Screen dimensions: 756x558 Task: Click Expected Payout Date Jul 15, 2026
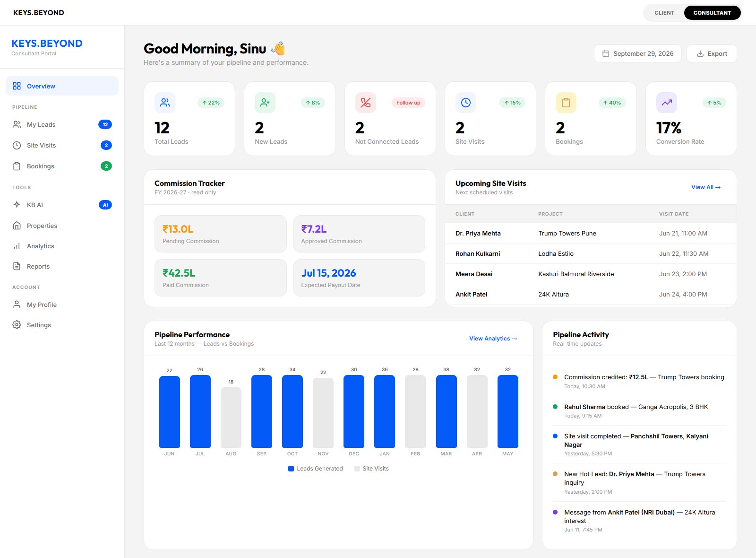point(359,278)
